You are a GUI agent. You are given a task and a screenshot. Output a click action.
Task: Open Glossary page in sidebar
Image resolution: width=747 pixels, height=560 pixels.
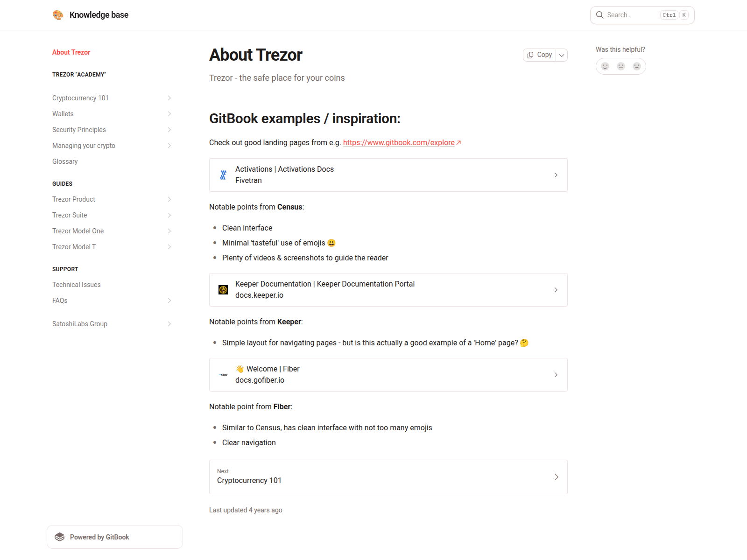65,161
